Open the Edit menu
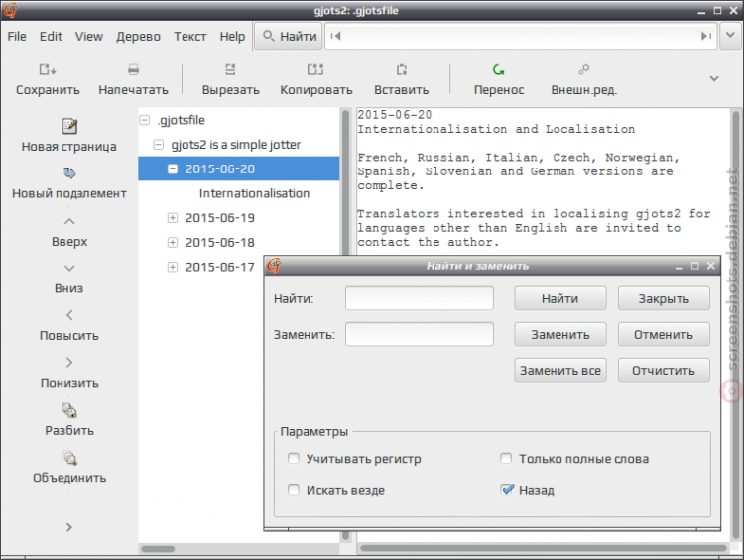The height and width of the screenshot is (560, 744). (x=51, y=37)
